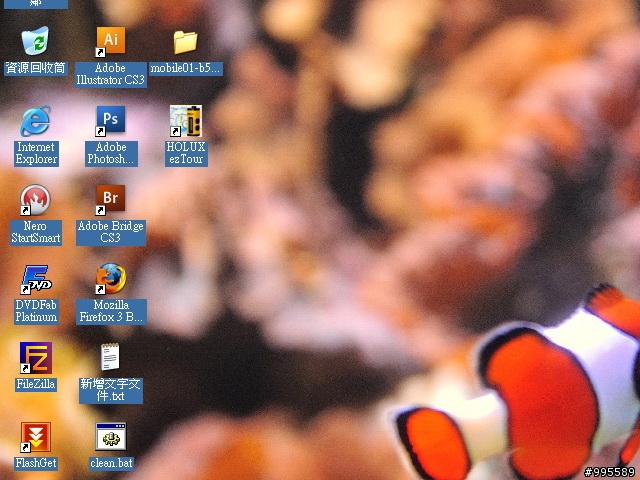Select the clean.bat batch file icon
Image resolution: width=640 pixels, height=480 pixels.
point(111,436)
